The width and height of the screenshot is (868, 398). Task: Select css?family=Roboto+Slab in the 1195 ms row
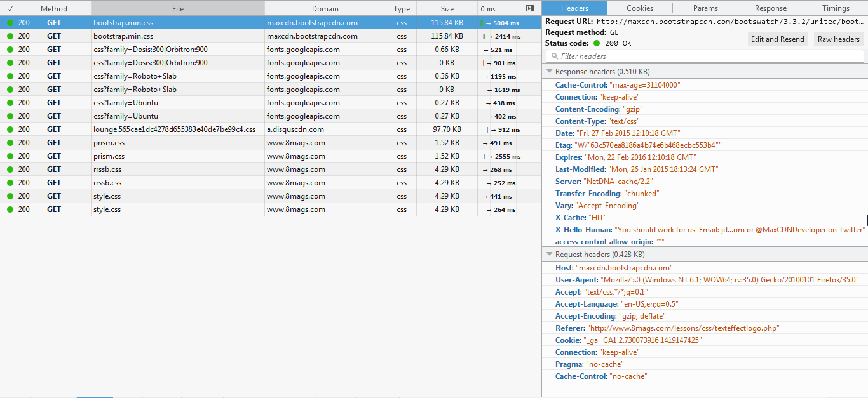click(135, 76)
